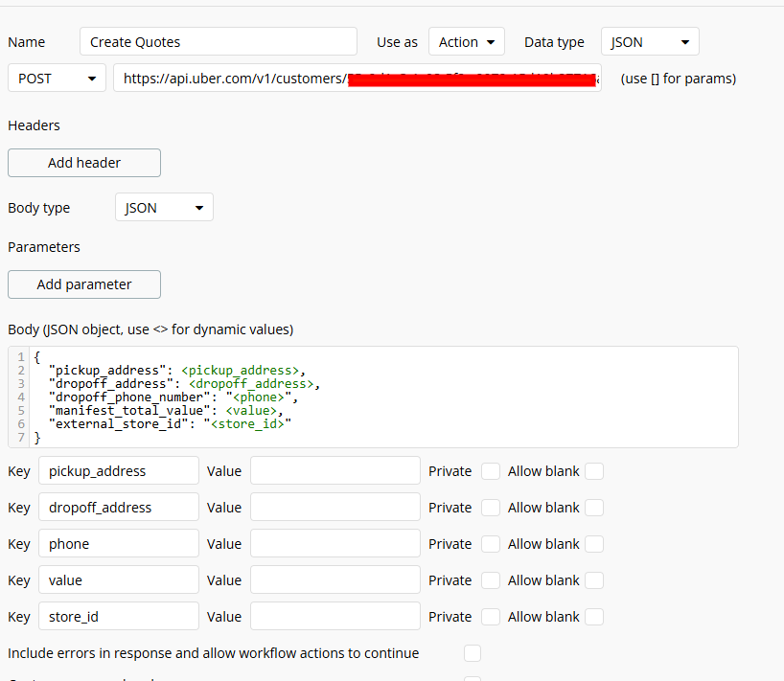Click the Value field for value key

(x=335, y=580)
